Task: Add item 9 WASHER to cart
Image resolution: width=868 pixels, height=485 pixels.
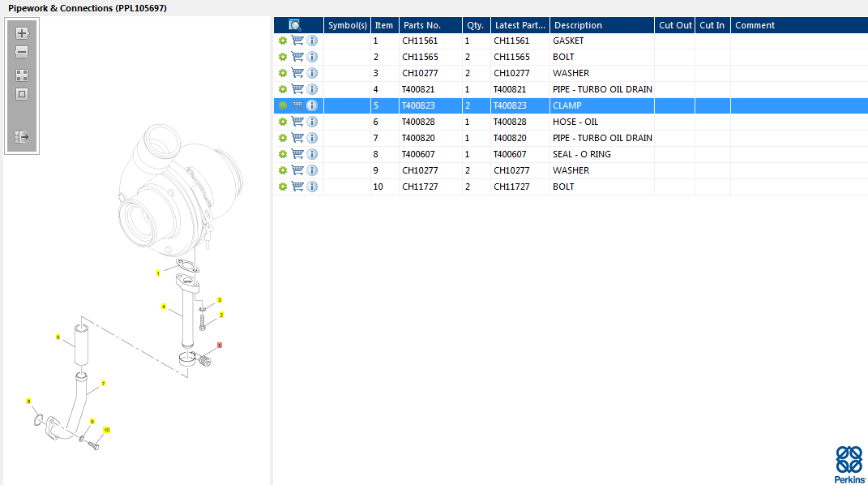Action: [297, 170]
